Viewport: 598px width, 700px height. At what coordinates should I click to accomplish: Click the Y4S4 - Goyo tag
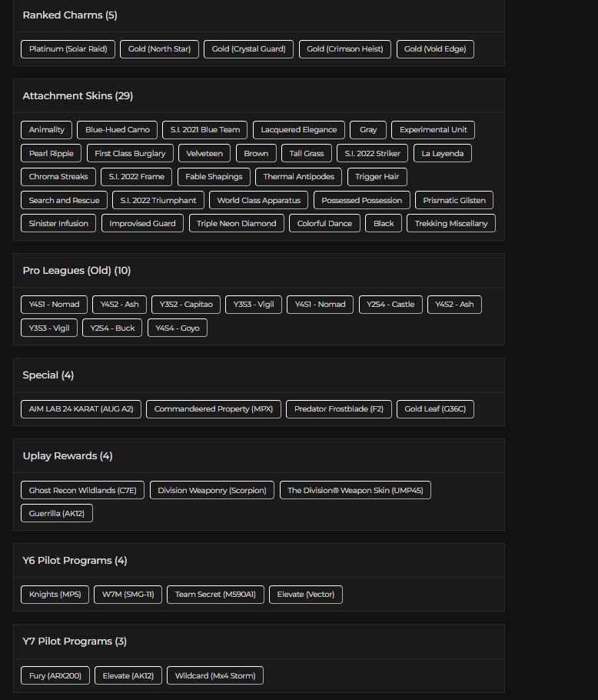[x=177, y=328]
